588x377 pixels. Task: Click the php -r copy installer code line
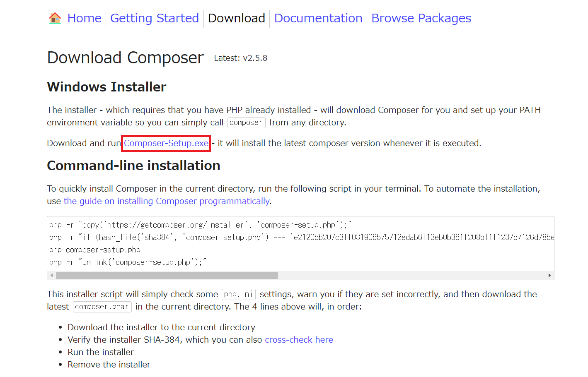(200, 225)
